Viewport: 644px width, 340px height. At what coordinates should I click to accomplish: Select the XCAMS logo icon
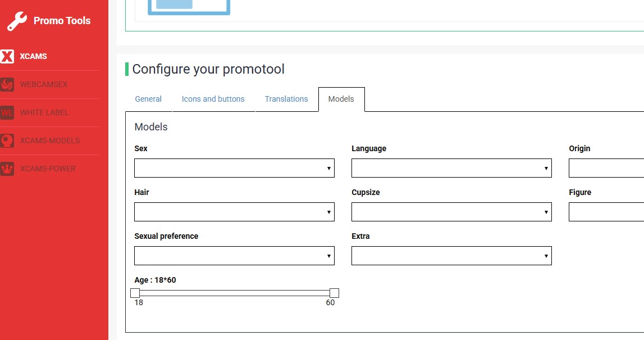coord(7,56)
